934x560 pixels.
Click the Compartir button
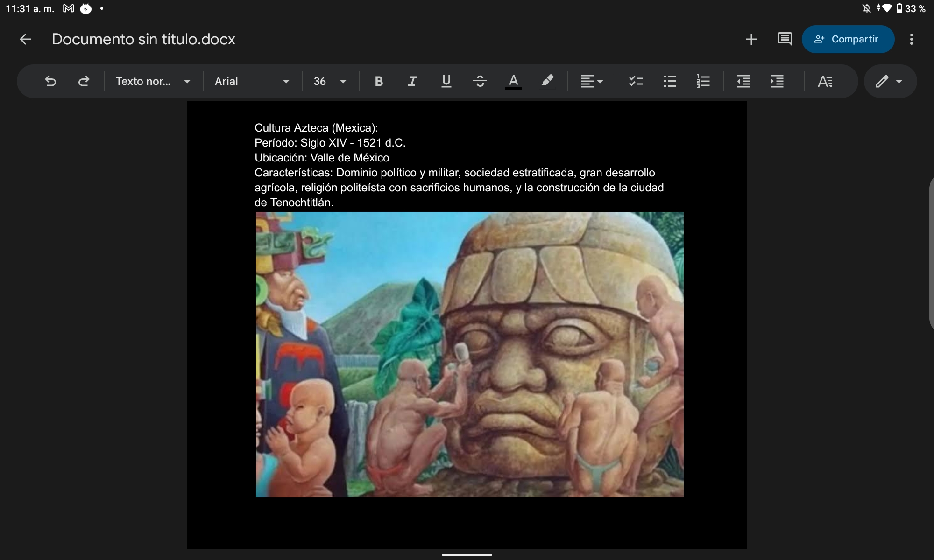coord(848,39)
